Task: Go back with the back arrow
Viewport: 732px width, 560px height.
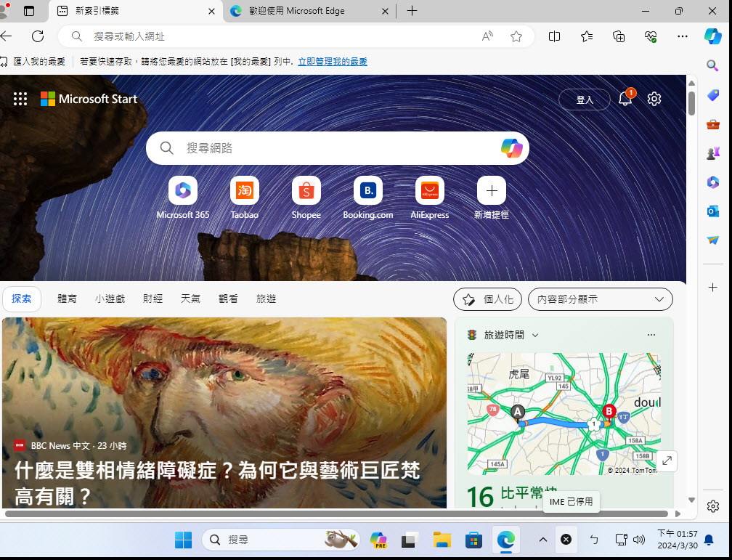Action: pos(6,36)
